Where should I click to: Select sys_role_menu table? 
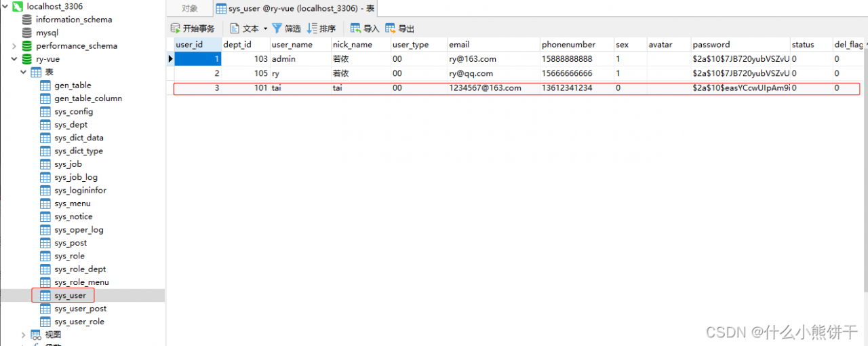(81, 282)
